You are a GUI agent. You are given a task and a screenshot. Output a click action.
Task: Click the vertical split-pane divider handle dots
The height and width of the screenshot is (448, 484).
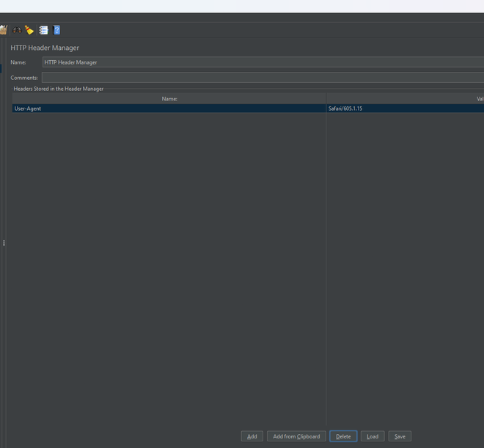[4, 243]
